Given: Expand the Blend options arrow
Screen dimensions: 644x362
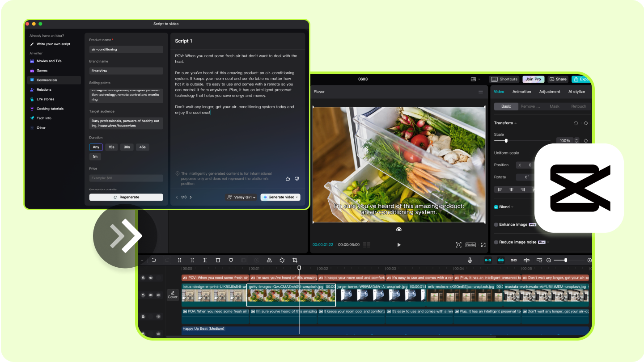Looking at the screenshot, I should point(512,207).
